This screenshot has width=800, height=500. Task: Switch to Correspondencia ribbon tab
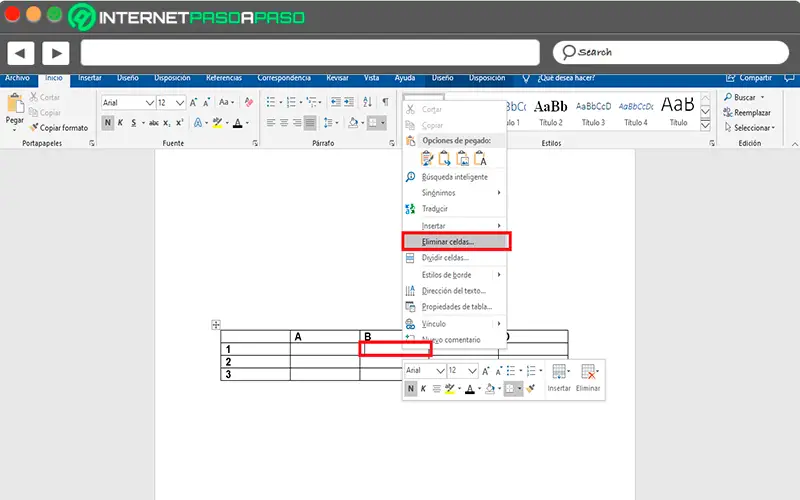click(284, 78)
